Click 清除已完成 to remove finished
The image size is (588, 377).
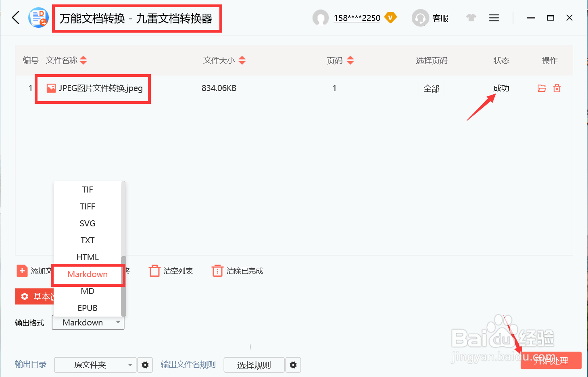(238, 271)
